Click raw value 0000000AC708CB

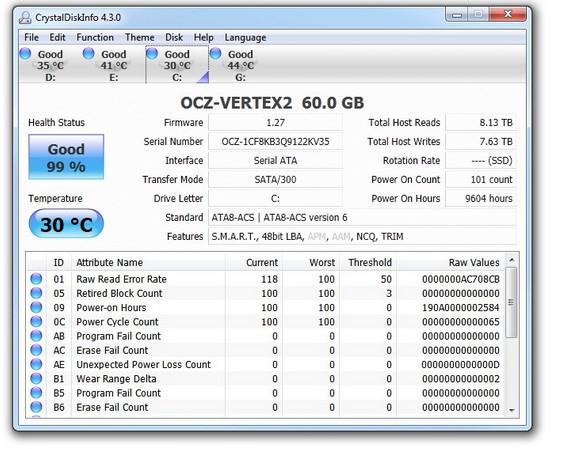pyautogui.click(x=461, y=279)
